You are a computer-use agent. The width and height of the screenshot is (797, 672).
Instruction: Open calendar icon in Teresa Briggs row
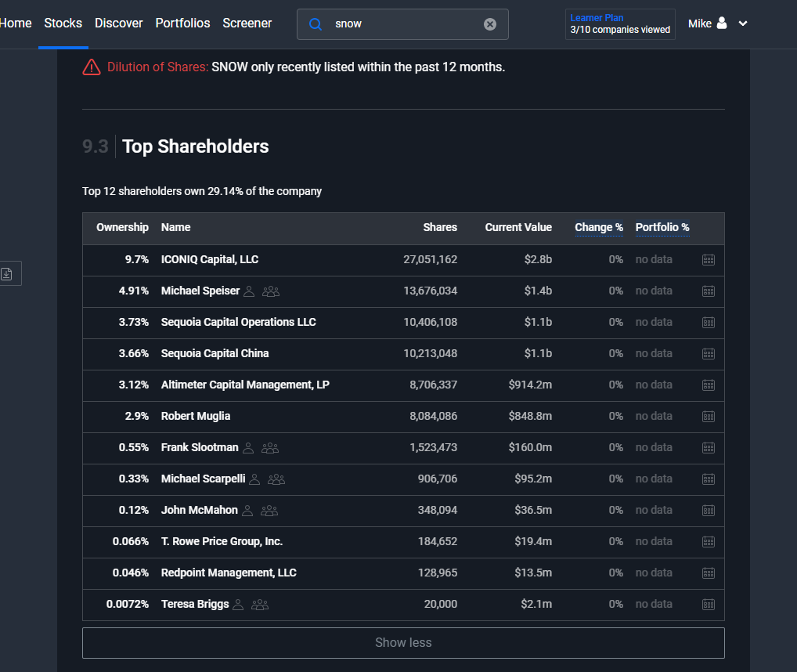708,605
